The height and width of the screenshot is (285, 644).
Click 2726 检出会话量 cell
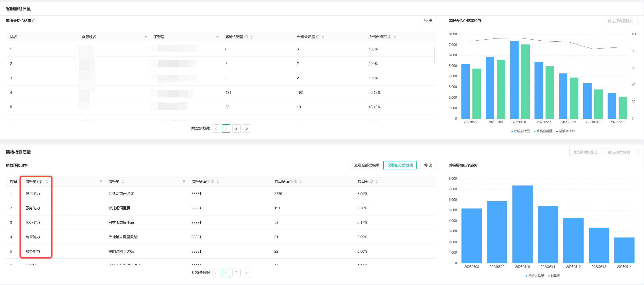click(278, 194)
